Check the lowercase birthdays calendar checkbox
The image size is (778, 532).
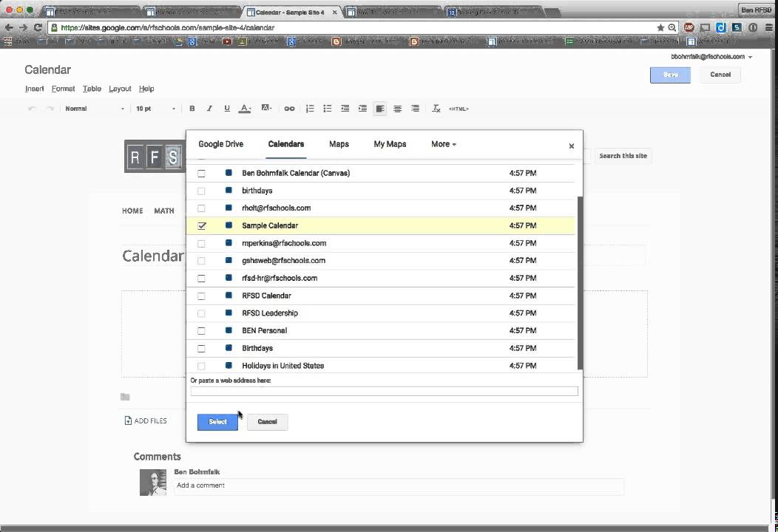coord(201,191)
